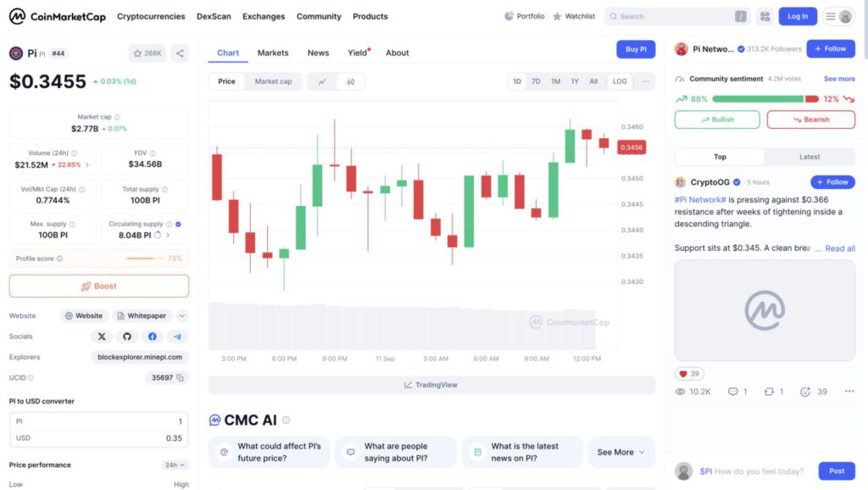
Task: Copy the UCID 35697
Action: click(181, 378)
